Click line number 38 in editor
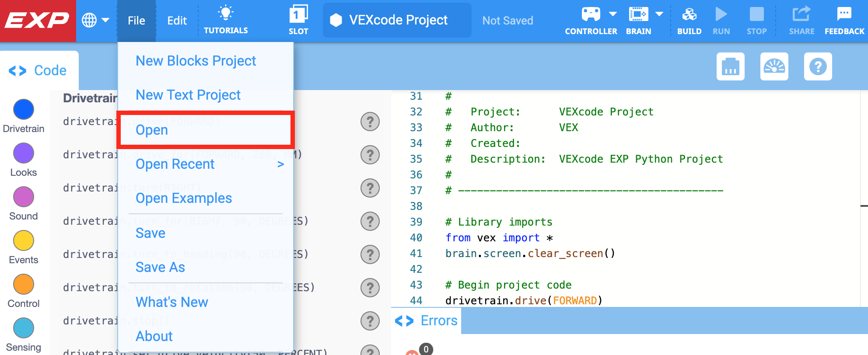The height and width of the screenshot is (355, 868). (416, 206)
